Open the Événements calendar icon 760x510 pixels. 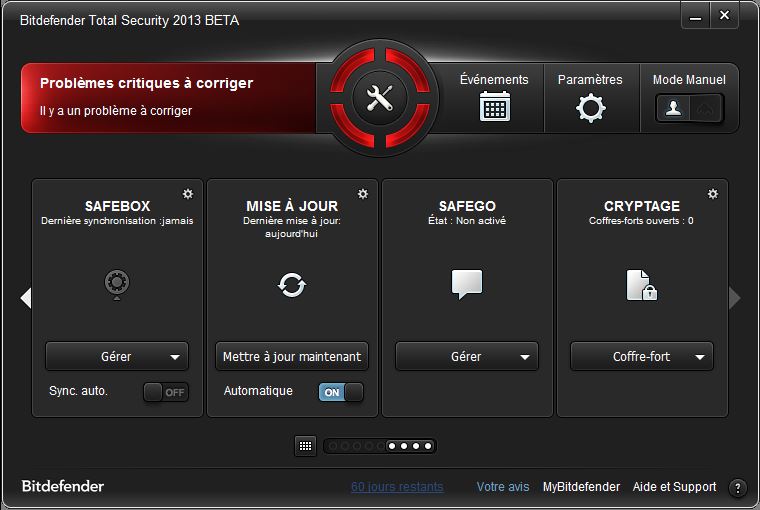(x=494, y=106)
